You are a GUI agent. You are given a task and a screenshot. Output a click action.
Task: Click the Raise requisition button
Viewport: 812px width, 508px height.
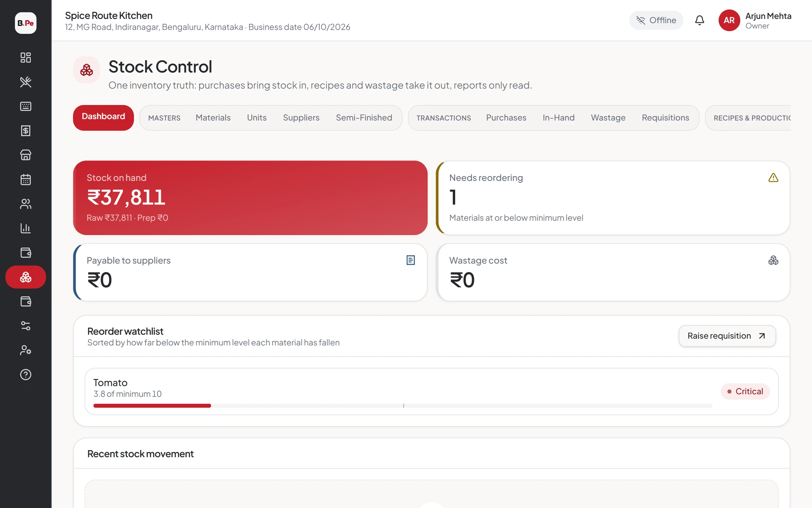click(727, 336)
